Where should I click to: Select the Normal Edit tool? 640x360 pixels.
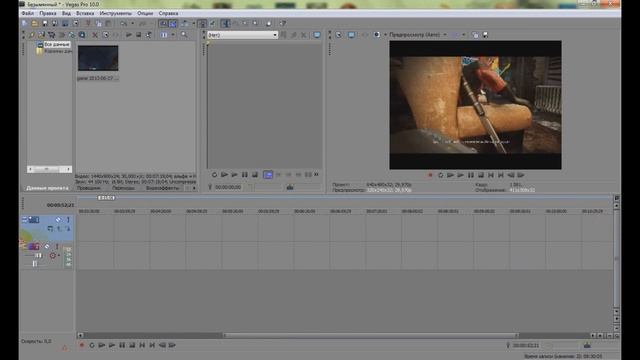[225, 24]
